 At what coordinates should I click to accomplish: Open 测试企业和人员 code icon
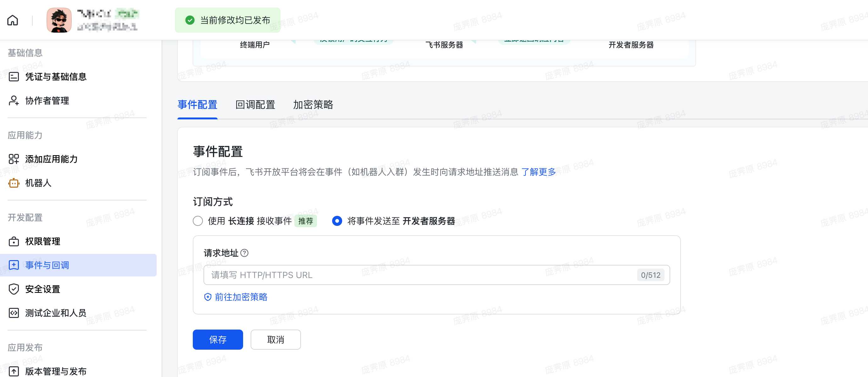tap(14, 313)
